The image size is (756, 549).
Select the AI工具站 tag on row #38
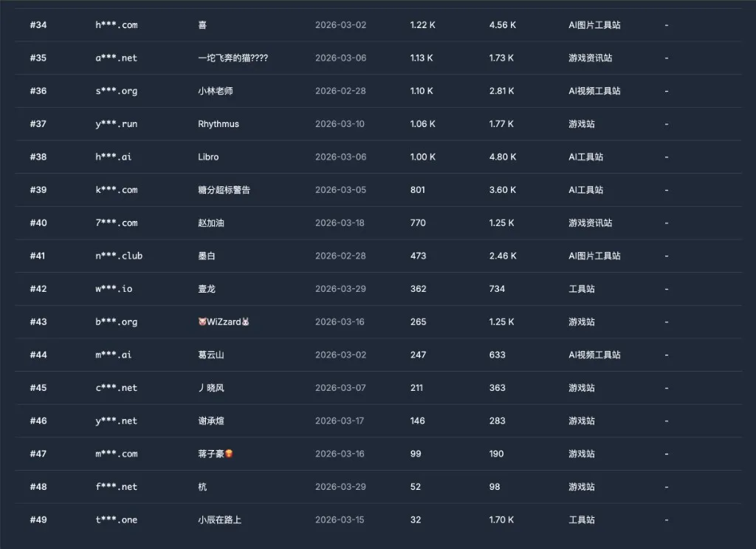[x=585, y=157]
